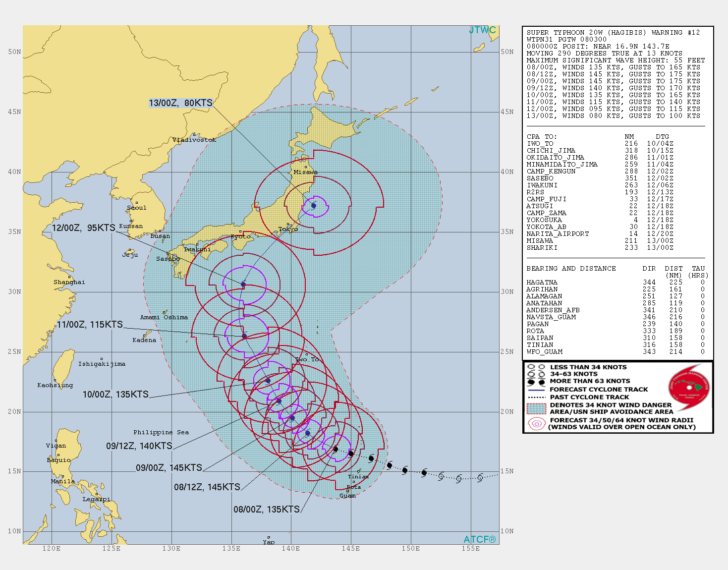Click the Shanghai city label
Viewport: 728px width, 570px height.
tap(69, 282)
